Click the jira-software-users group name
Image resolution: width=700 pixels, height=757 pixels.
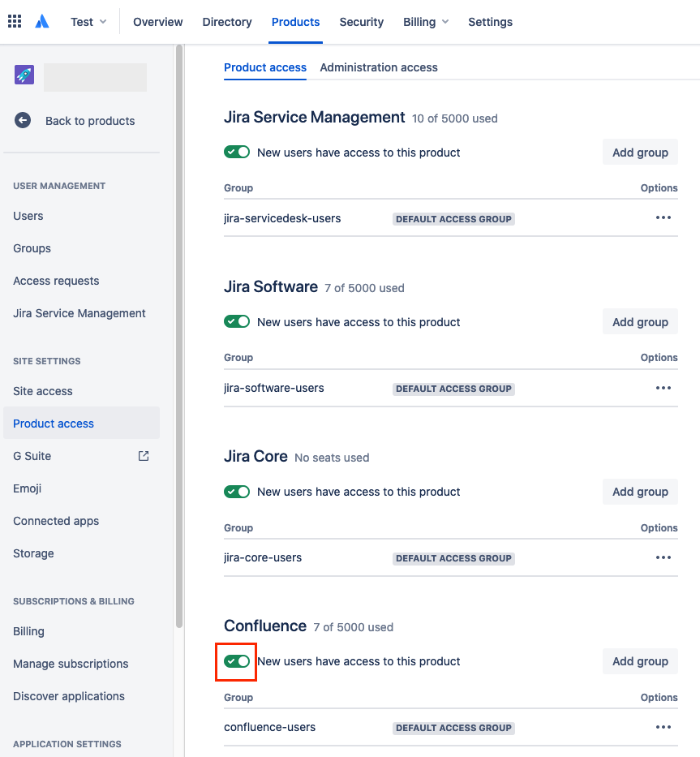coord(273,388)
